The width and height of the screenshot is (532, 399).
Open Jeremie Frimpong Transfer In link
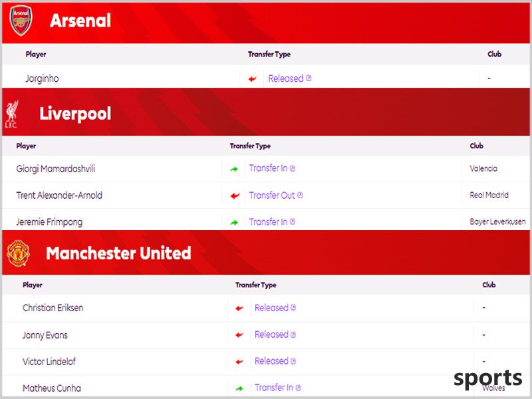272,222
